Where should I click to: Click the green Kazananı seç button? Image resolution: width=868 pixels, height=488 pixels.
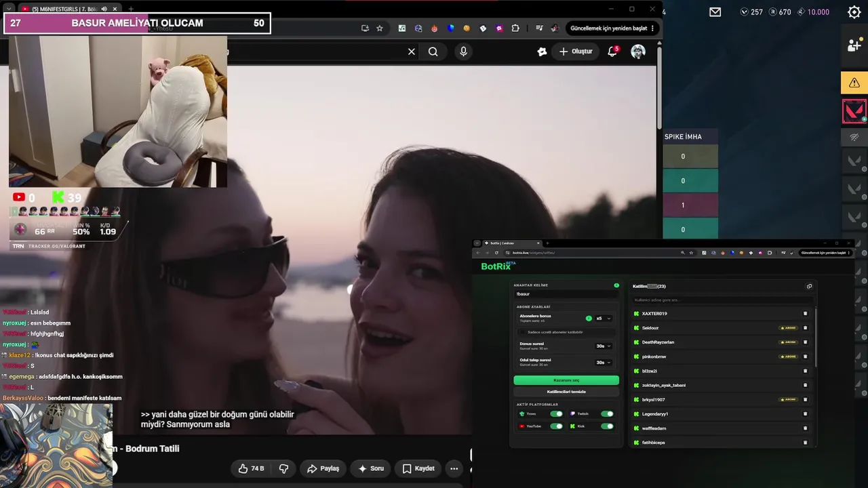[x=566, y=380]
